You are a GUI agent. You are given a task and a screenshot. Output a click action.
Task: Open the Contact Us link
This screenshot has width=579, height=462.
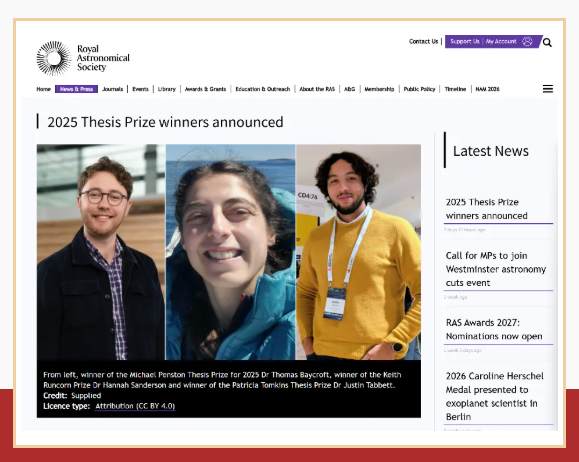tap(423, 41)
